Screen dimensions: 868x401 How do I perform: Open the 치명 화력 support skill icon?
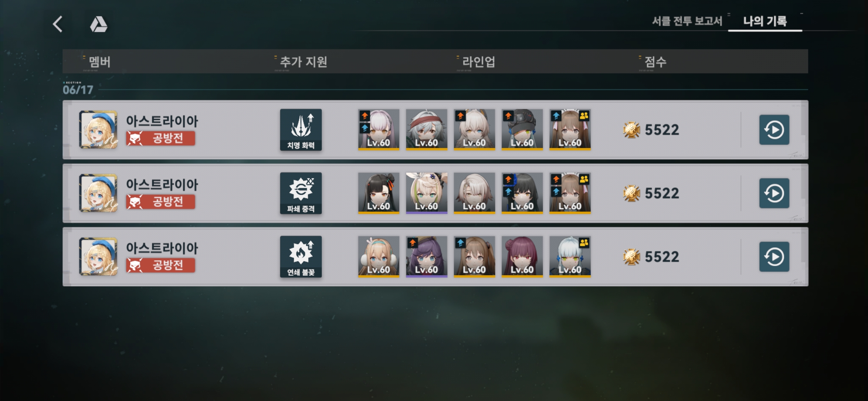301,130
